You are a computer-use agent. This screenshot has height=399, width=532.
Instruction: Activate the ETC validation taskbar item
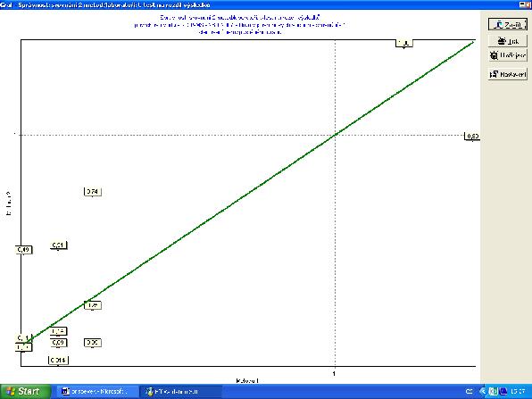pyautogui.click(x=179, y=392)
